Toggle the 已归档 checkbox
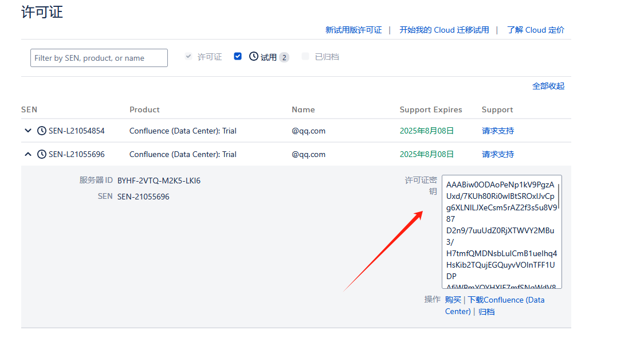Viewport: 644px width, 345px height. click(305, 56)
